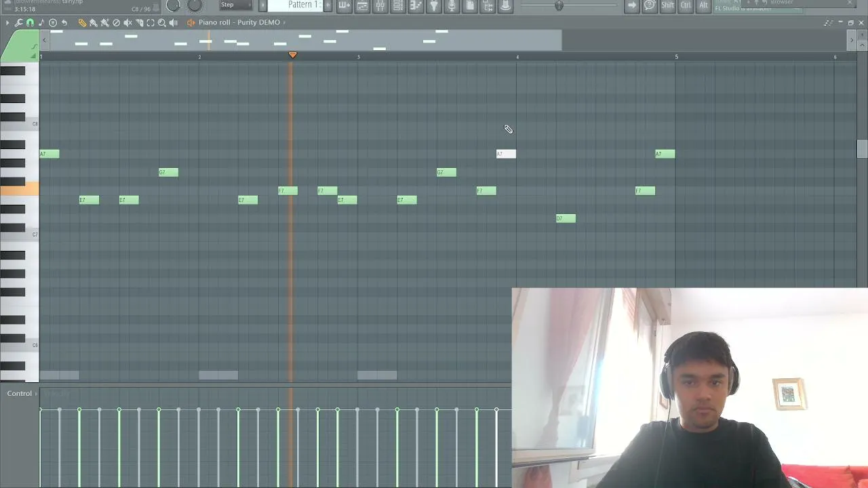Open the piano roll tools wrench menu
The width and height of the screenshot is (868, 488).
18,22
